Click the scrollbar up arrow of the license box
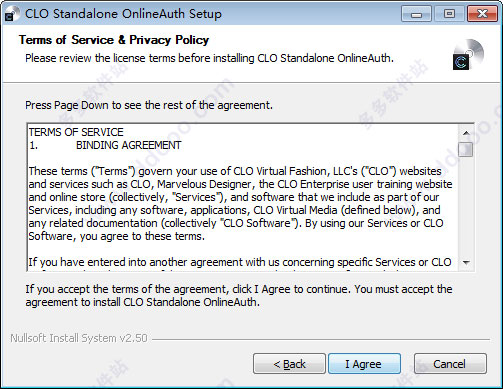The height and width of the screenshot is (389, 503). 466,133
